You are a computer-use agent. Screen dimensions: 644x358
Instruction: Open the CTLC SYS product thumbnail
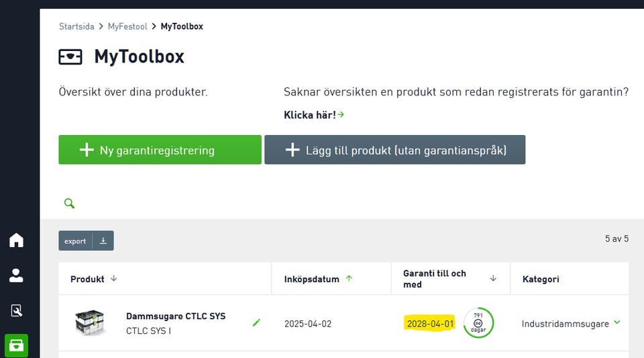click(90, 323)
